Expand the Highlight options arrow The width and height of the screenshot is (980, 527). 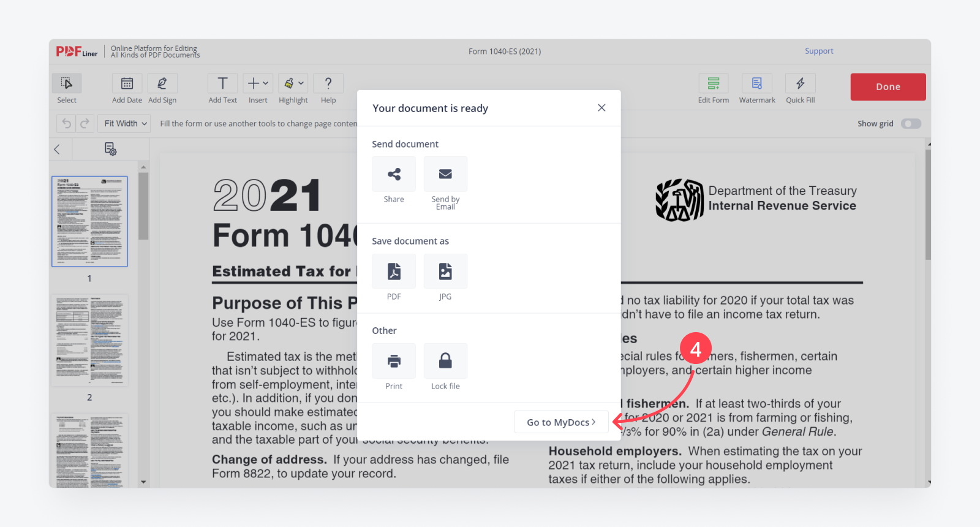301,83
